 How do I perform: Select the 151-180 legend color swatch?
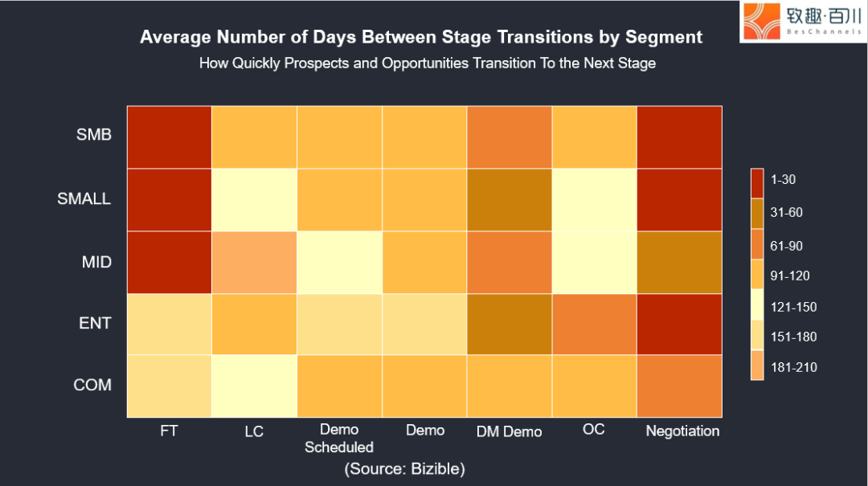click(x=757, y=334)
